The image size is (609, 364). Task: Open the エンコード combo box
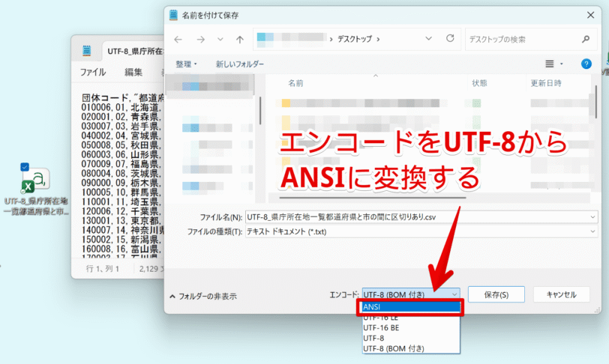(x=411, y=294)
